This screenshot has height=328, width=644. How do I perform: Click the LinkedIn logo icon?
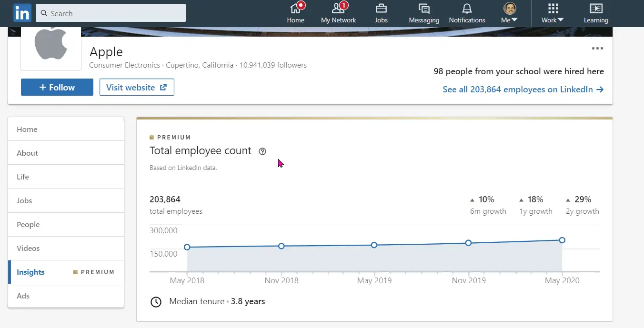(x=22, y=13)
